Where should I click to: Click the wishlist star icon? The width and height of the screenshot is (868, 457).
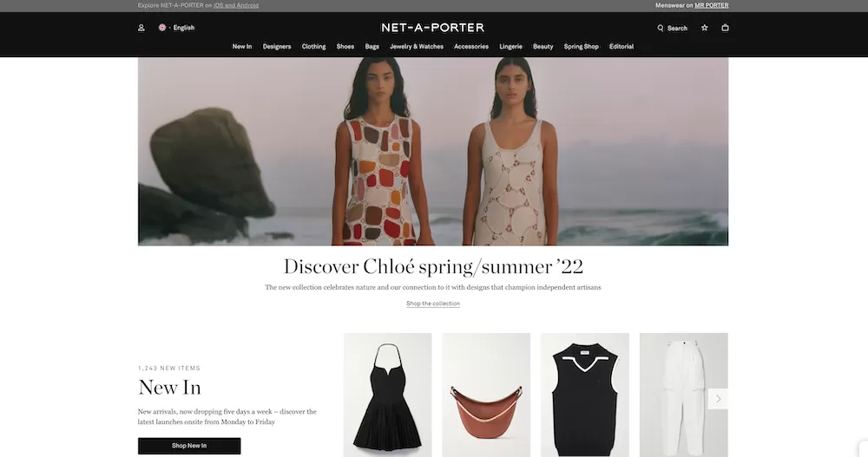pos(704,28)
